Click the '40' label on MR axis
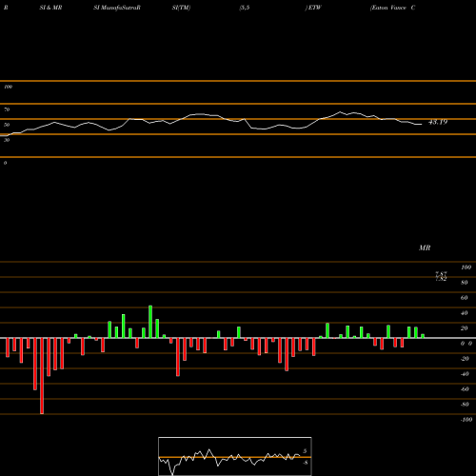 [465, 313]
